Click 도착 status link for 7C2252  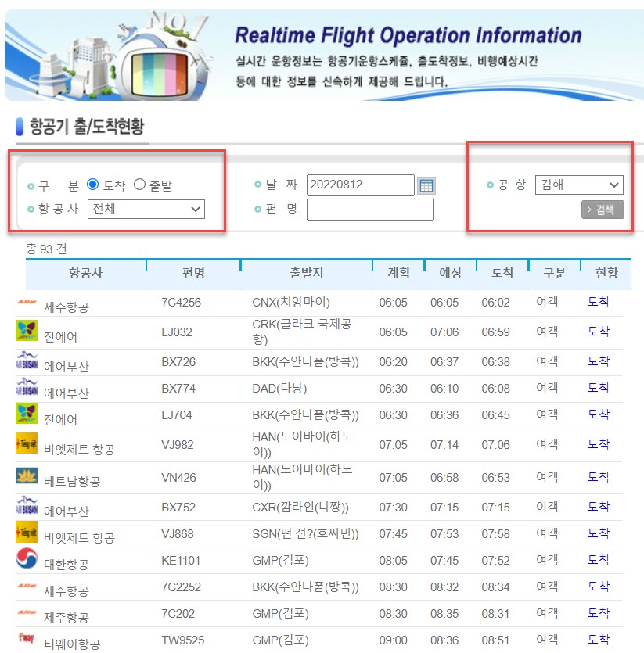(599, 587)
